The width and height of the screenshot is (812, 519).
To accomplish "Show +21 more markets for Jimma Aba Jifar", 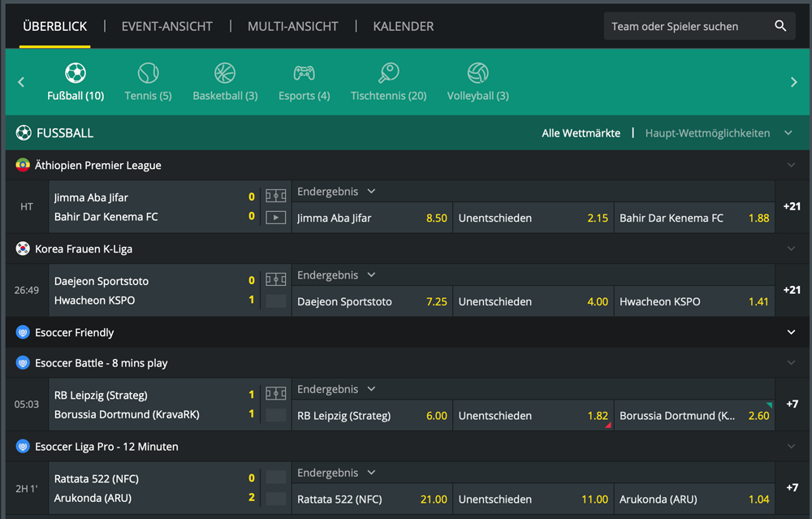I will pyautogui.click(x=792, y=206).
